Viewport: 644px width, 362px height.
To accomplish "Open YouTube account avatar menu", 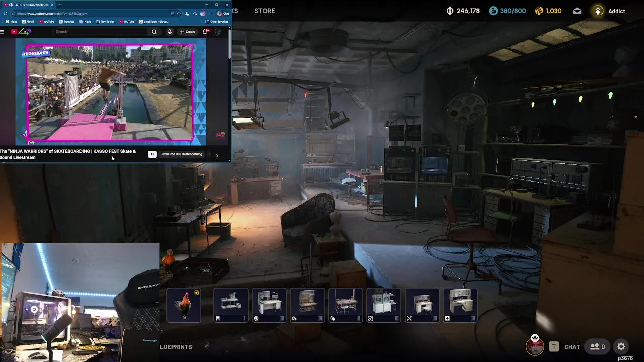I will (x=218, y=32).
